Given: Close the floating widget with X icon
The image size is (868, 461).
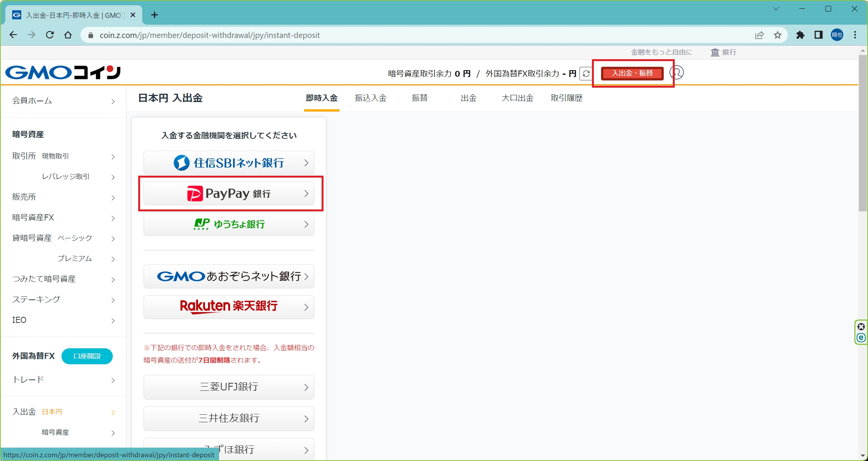Looking at the screenshot, I should click(x=861, y=327).
